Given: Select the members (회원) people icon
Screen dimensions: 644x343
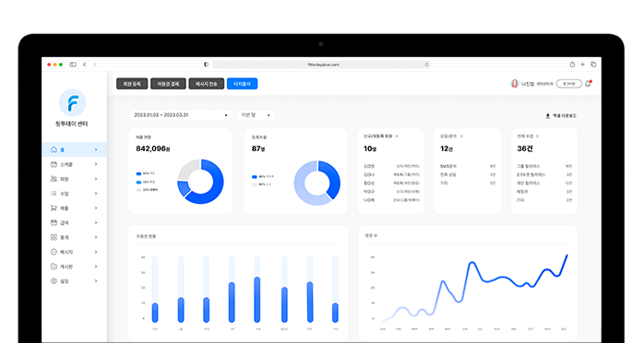Looking at the screenshot, I should (x=54, y=179).
